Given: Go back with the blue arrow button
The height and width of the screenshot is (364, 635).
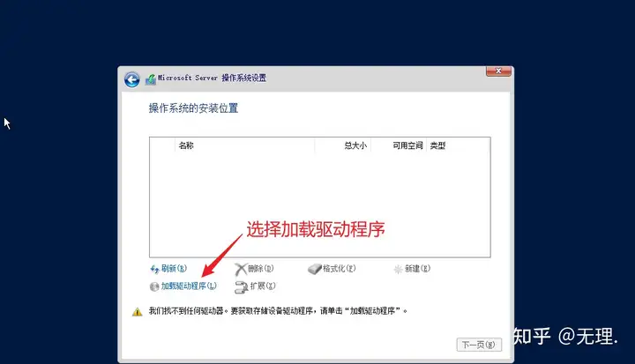Looking at the screenshot, I should click(x=132, y=79).
